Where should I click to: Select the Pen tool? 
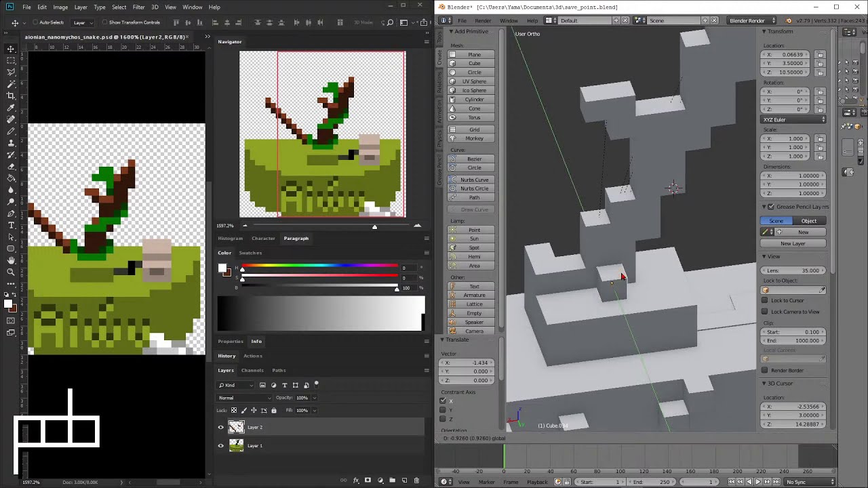[11, 213]
